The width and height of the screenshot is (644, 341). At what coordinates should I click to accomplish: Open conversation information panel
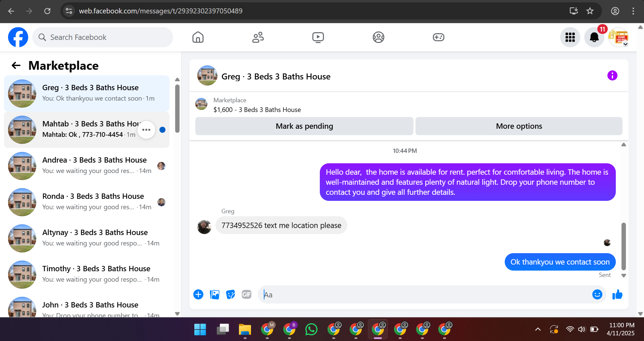[612, 75]
